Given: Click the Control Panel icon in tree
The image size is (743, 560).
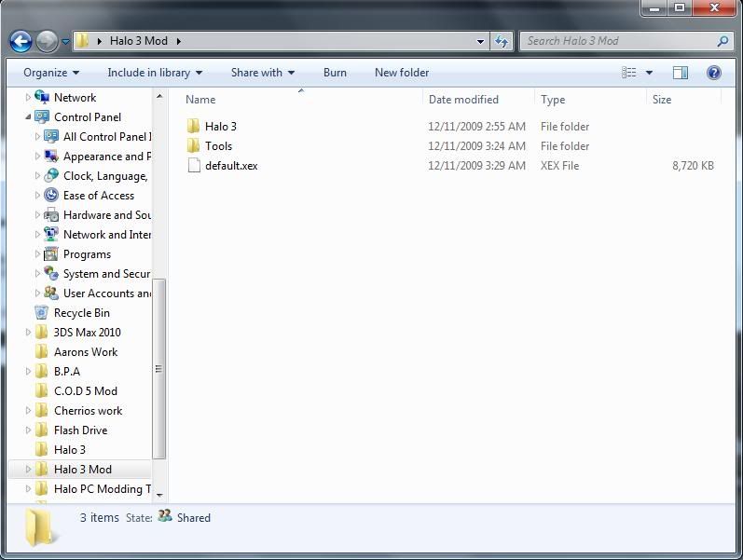Looking at the screenshot, I should (x=42, y=116).
